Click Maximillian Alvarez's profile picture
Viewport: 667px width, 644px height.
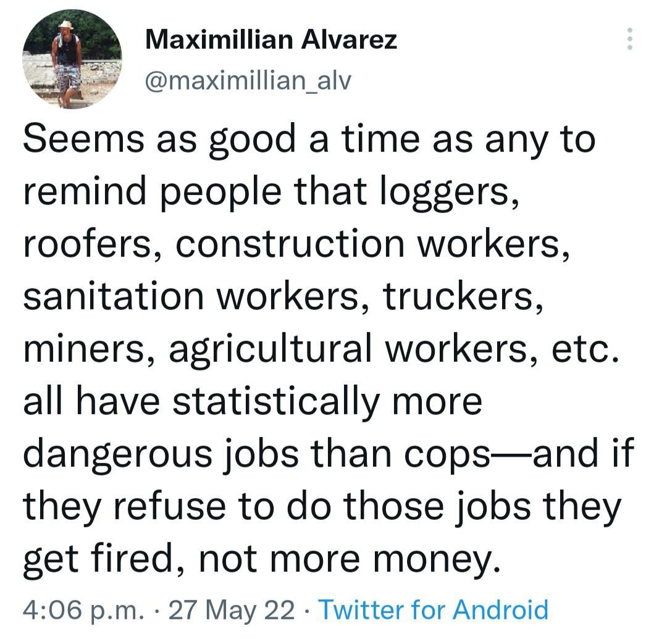click(x=72, y=59)
